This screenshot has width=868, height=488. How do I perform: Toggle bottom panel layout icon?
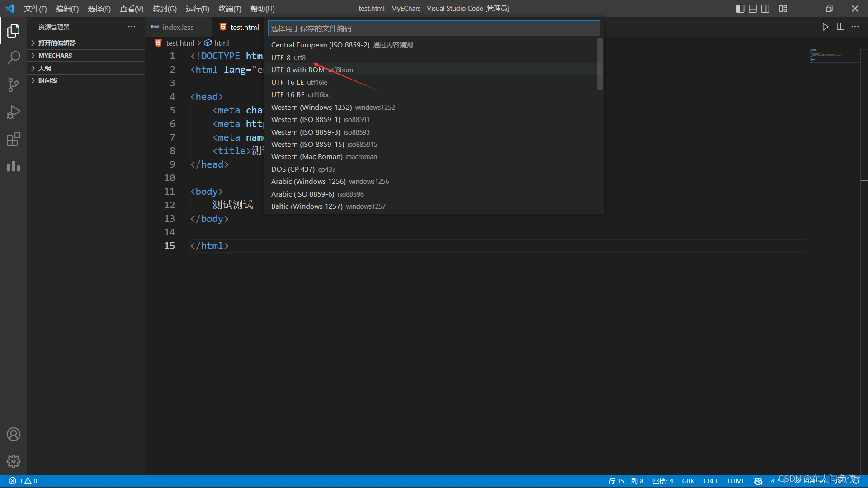[x=753, y=9]
